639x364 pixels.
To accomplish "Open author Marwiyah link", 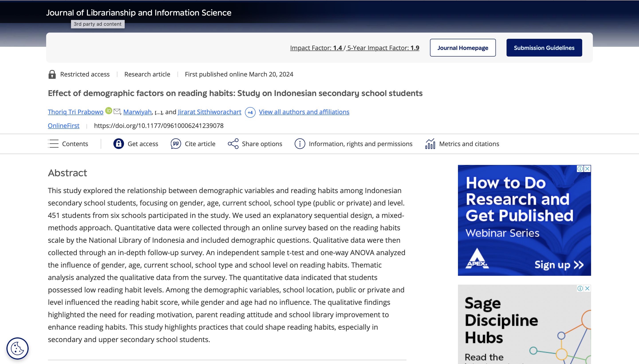I will point(137,112).
